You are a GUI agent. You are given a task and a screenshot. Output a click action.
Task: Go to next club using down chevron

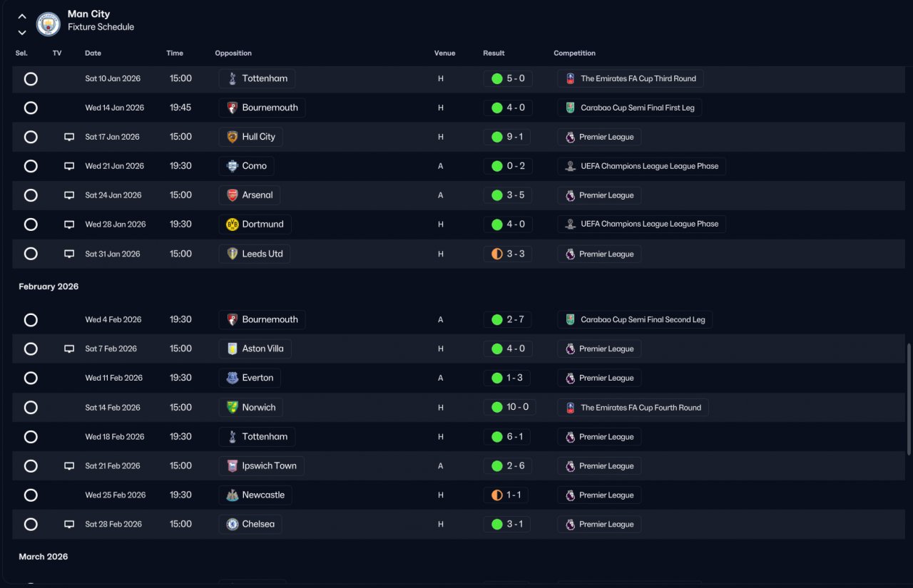22,32
